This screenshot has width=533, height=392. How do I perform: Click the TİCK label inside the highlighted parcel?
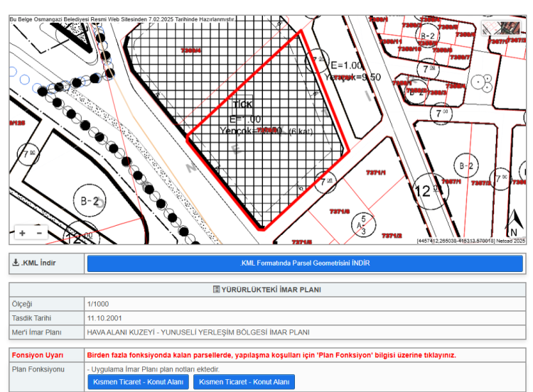(242, 104)
